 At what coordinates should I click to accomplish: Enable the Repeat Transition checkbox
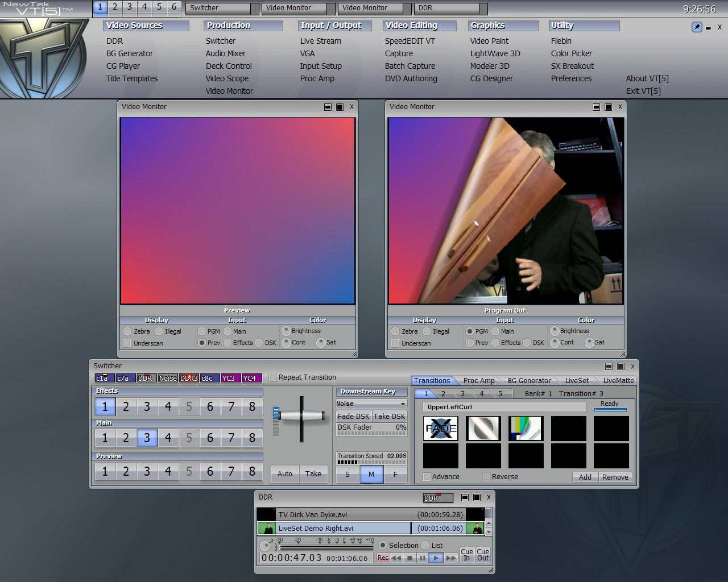click(x=273, y=377)
